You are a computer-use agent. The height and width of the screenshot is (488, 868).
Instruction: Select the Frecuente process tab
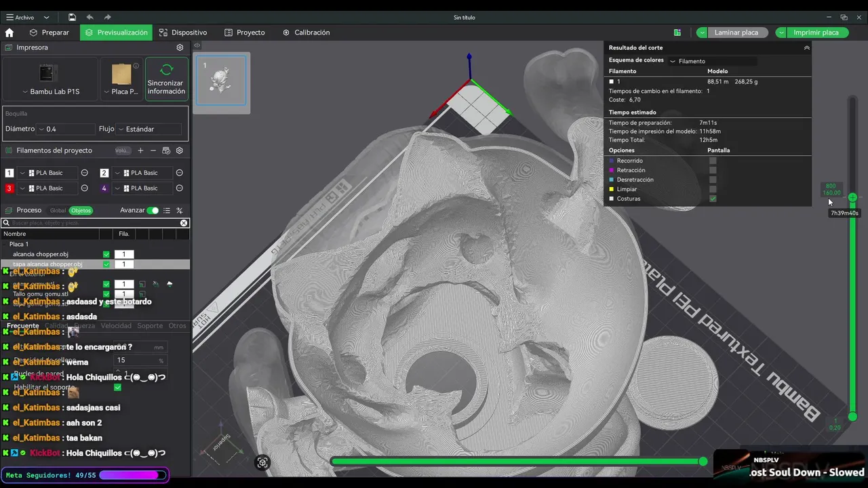click(23, 326)
